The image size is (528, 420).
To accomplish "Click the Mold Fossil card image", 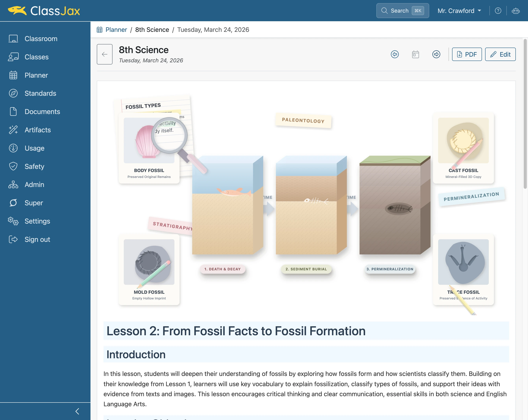I will tap(149, 262).
